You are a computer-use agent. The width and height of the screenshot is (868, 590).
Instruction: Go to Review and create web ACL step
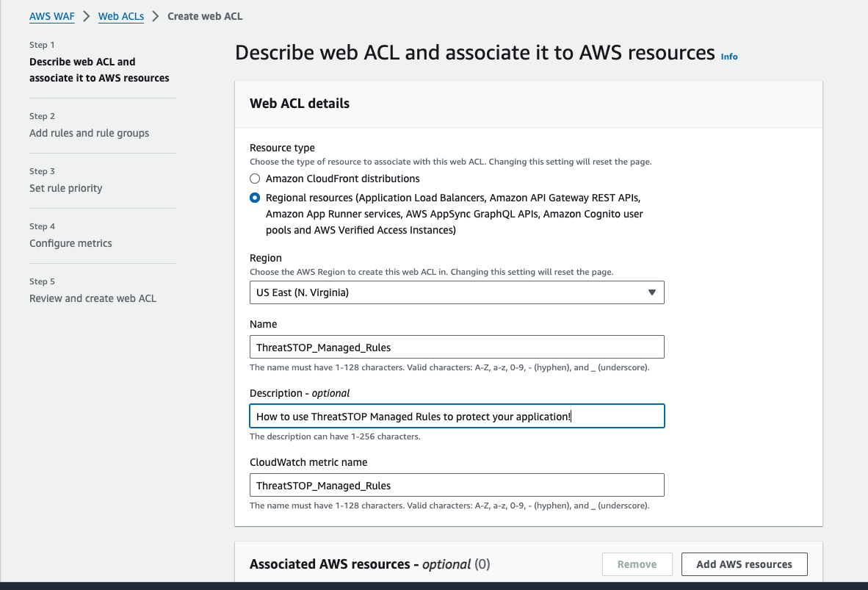coord(93,298)
